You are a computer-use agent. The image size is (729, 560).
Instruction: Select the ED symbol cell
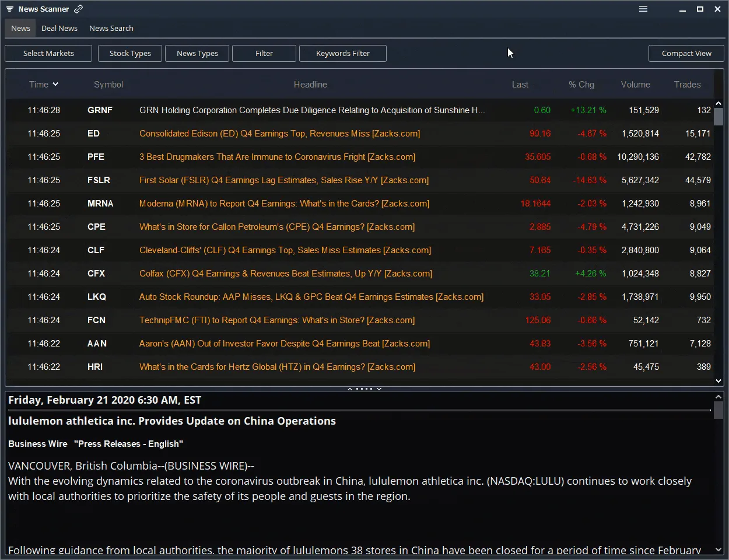pyautogui.click(x=93, y=134)
